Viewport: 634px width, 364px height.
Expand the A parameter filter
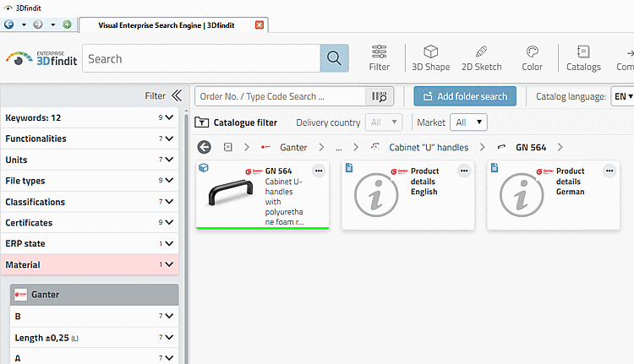(x=94, y=357)
